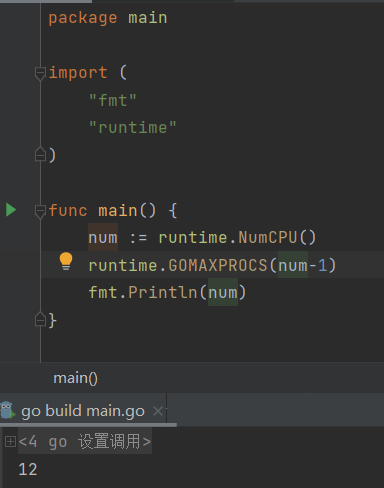Expand the folded '<4 go 设置调用>' output

click(10, 442)
